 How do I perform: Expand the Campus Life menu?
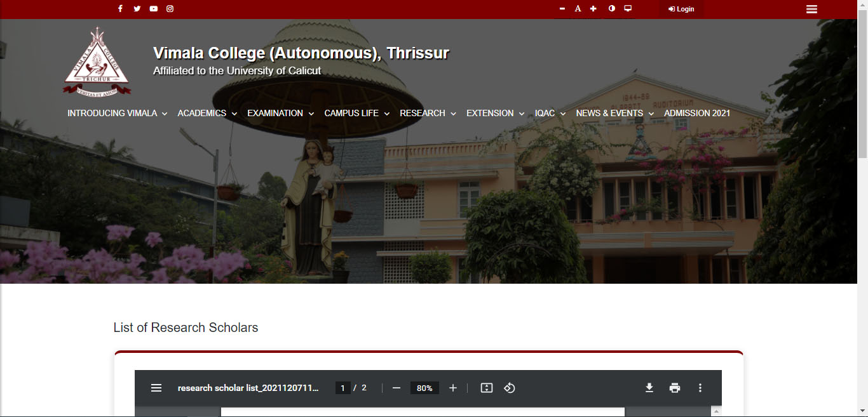(x=356, y=113)
